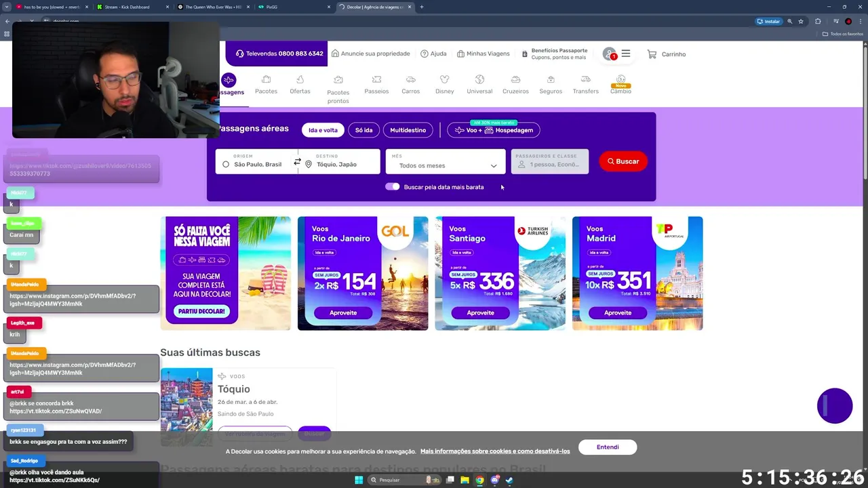Switch to the has to be you tab
This screenshot has width=868, height=488.
[52, 7]
